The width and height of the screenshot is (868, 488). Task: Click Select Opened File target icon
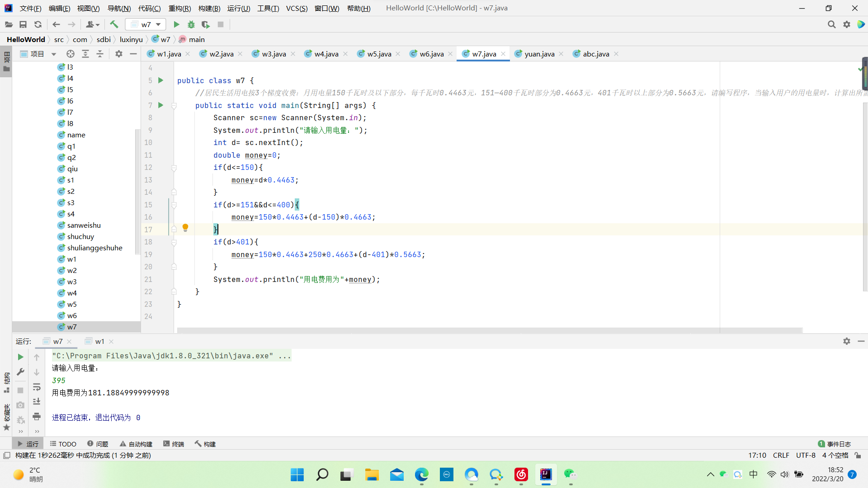(x=71, y=54)
